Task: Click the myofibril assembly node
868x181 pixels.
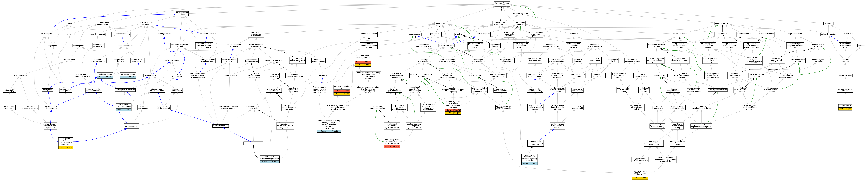Action: 220,126
